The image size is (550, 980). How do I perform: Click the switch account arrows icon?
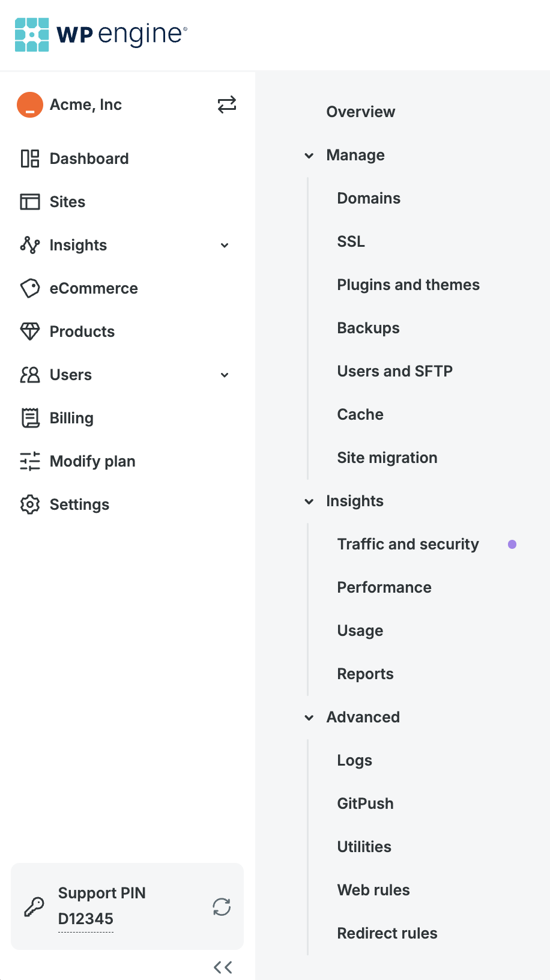226,104
